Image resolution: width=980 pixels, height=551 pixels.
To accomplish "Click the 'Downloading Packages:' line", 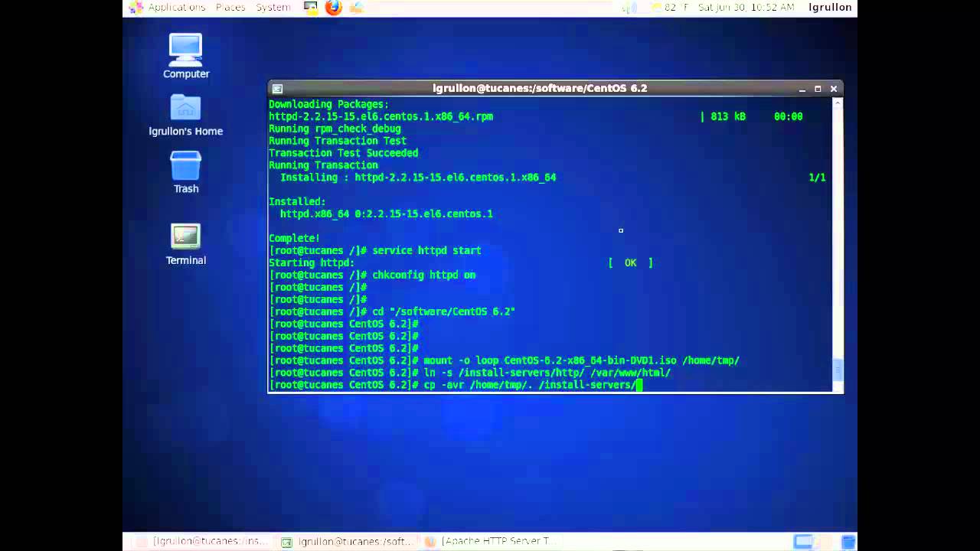I will pyautogui.click(x=328, y=104).
